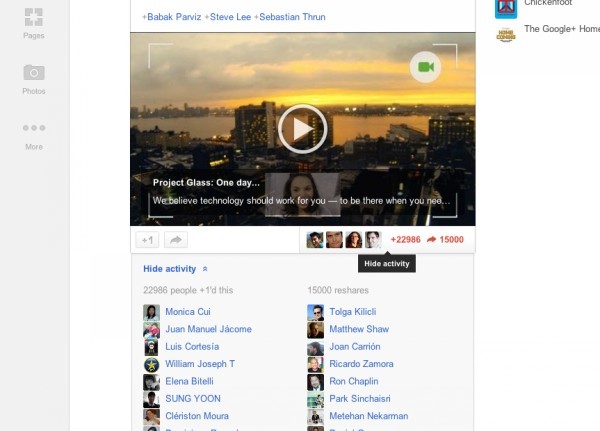Click the '15000 reshares' heading text

pos(338,290)
